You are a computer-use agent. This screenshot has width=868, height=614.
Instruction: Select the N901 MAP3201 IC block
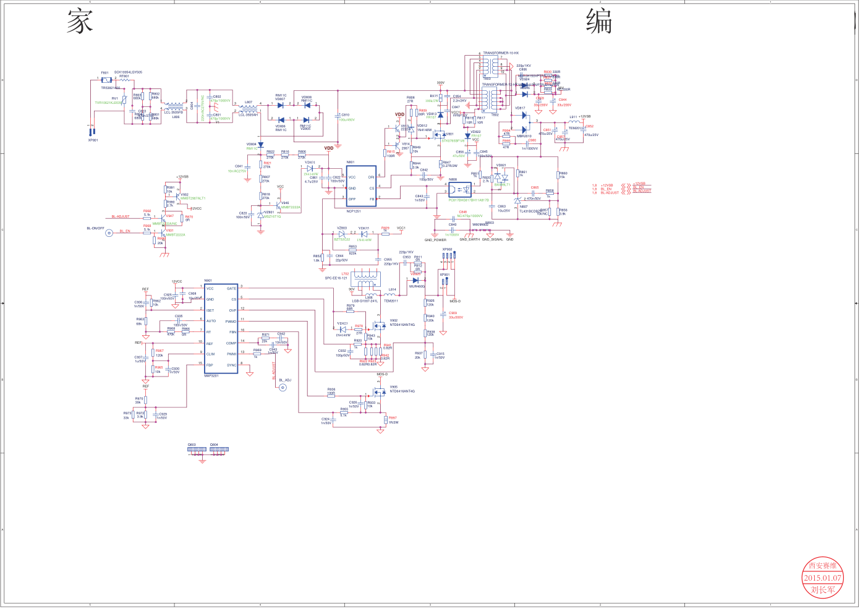click(221, 329)
